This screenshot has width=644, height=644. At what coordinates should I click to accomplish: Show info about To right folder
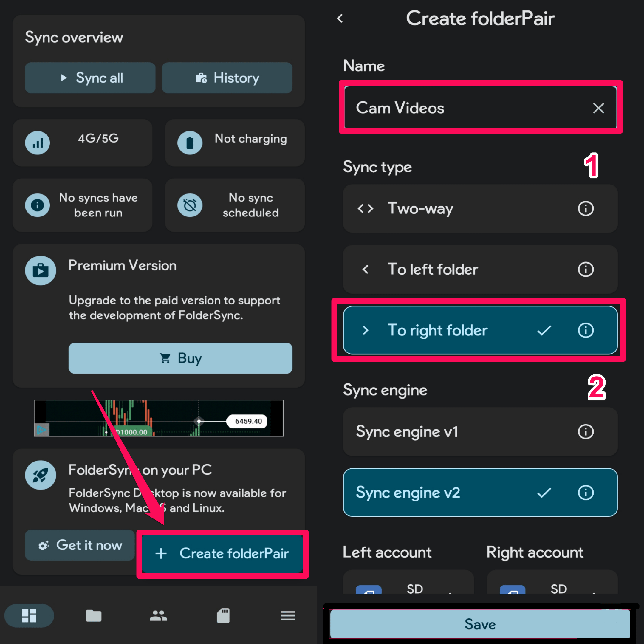point(586,330)
